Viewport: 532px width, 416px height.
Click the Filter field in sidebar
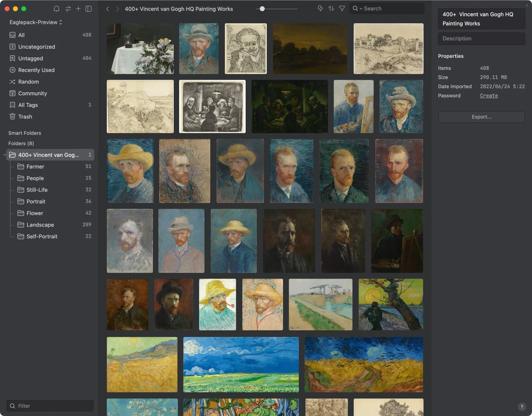[x=50, y=406]
